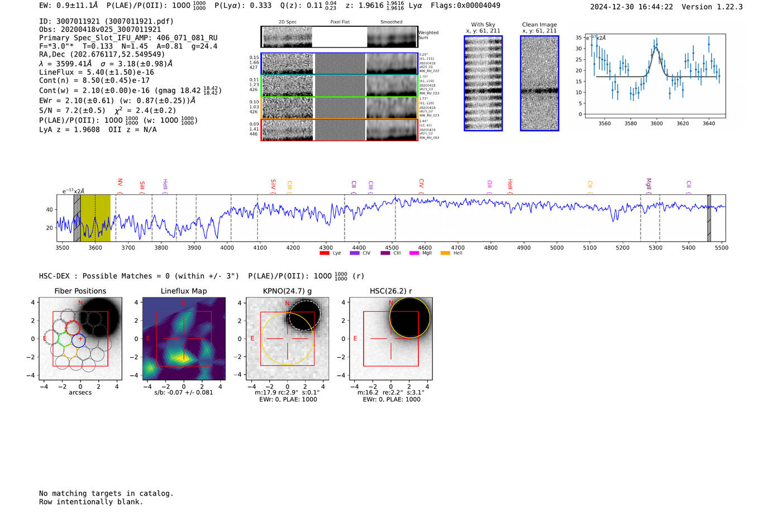Open the KPNO(24.7) g image
The image size is (782, 532).
tap(287, 338)
